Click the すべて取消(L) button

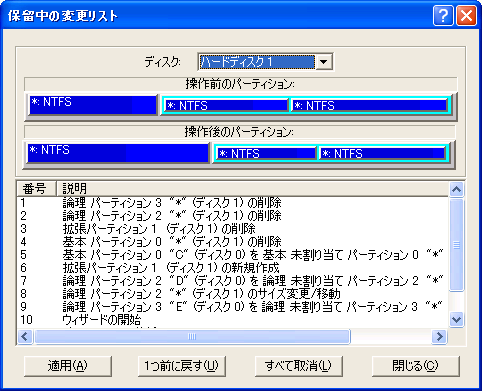(299, 366)
